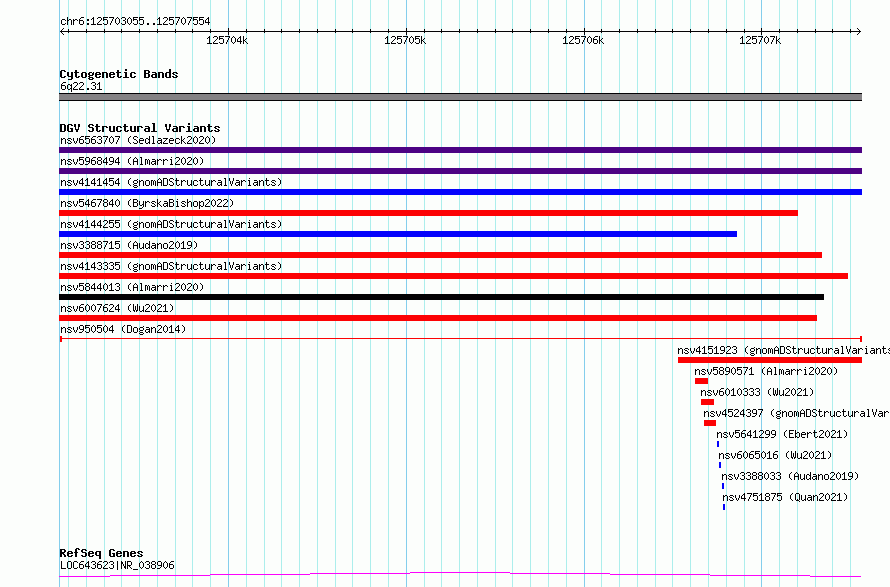Click nsv4144255 (gnomADStructuralVariants) label

(171, 224)
